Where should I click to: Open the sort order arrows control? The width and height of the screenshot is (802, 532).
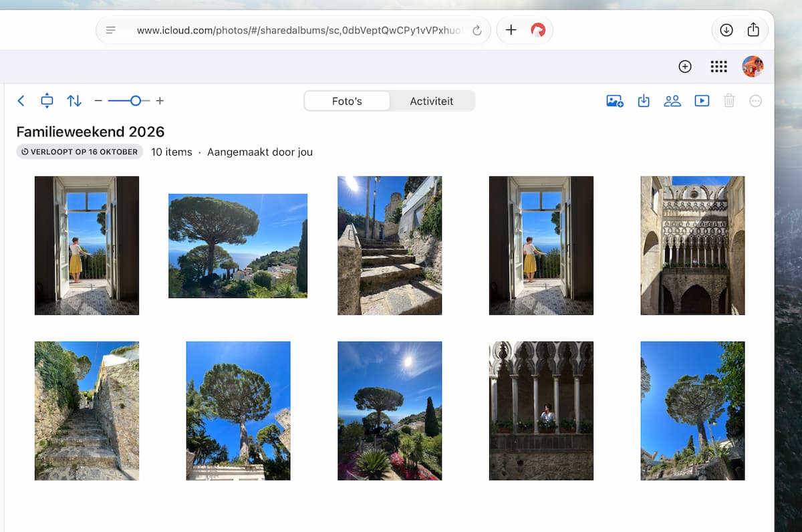[74, 101]
